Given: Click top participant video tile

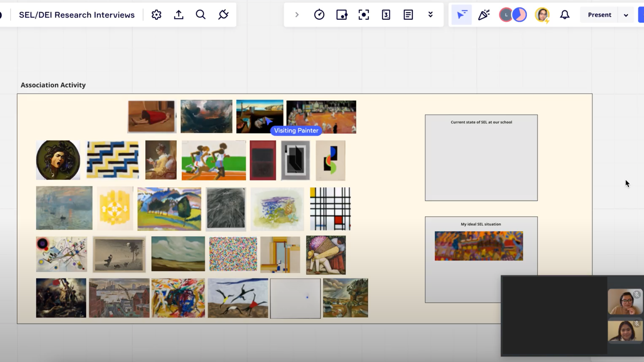Looking at the screenshot, I should pyautogui.click(x=625, y=302).
